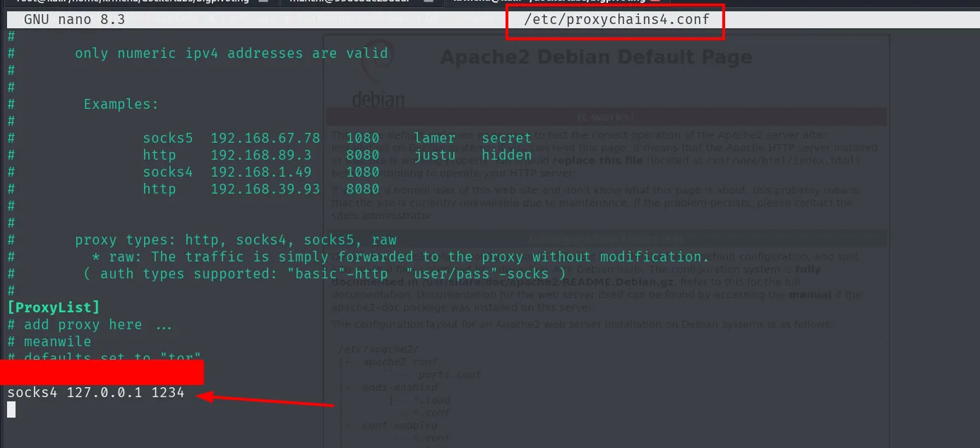This screenshot has width=980, height=448.
Task: Click the 'Apache2 Debian Default Page' heading in background window
Action: [597, 57]
